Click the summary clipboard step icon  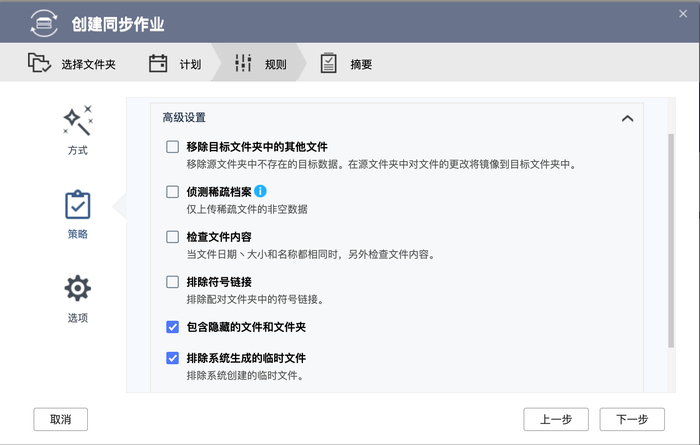[328, 64]
